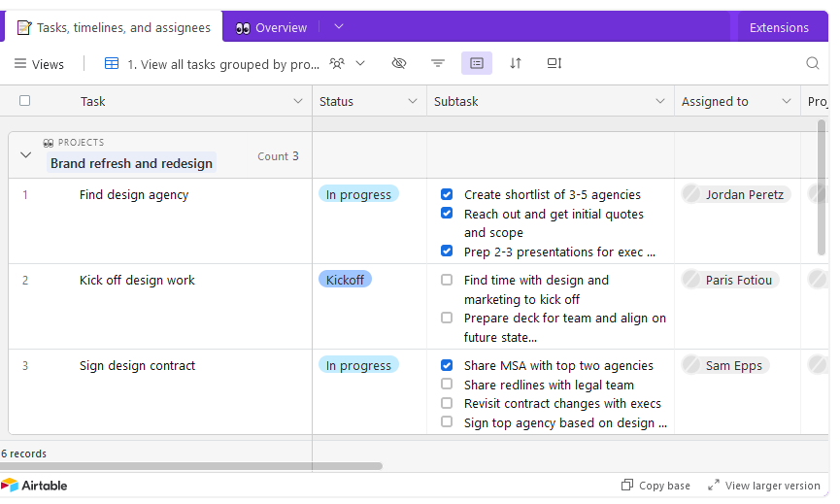Open the Status column dropdown arrow

tap(413, 101)
